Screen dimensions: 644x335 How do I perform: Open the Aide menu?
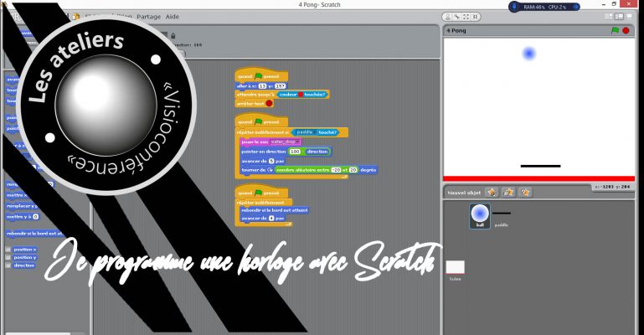click(x=173, y=16)
